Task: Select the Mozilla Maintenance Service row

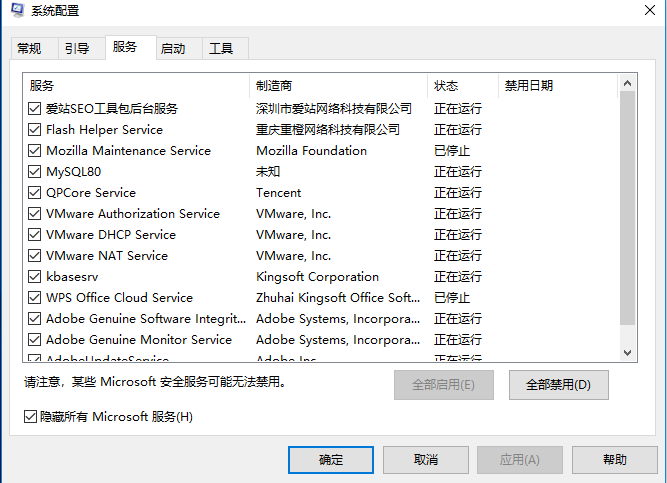Action: click(128, 151)
